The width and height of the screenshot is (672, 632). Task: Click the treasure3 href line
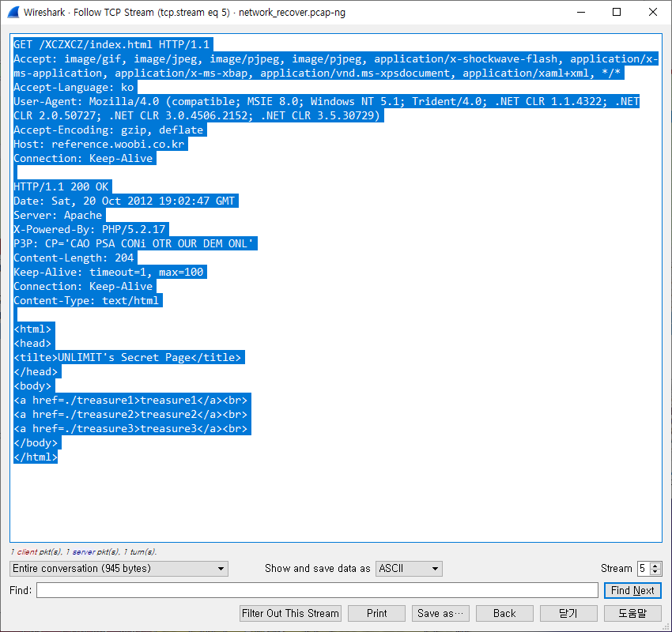tap(130, 429)
